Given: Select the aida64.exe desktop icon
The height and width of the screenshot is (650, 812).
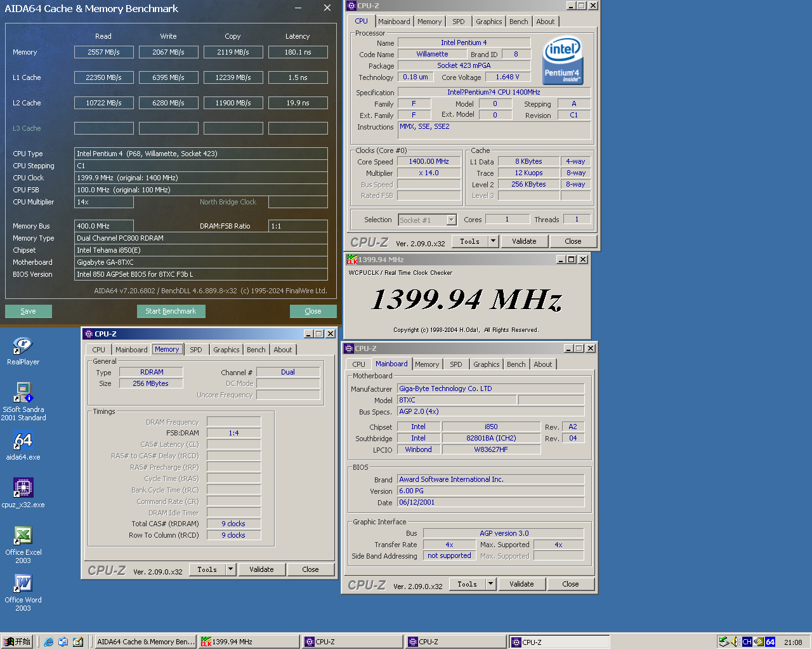Looking at the screenshot, I should click(x=23, y=446).
